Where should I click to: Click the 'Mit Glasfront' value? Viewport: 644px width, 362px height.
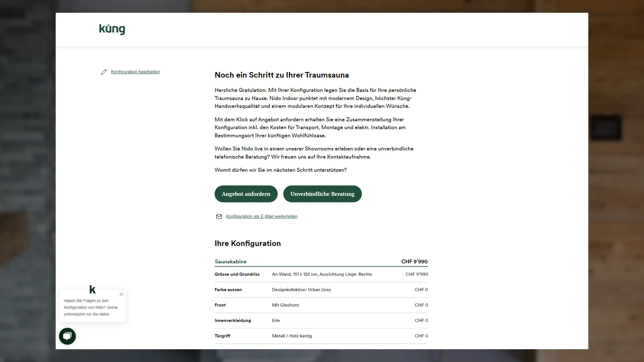[285, 305]
